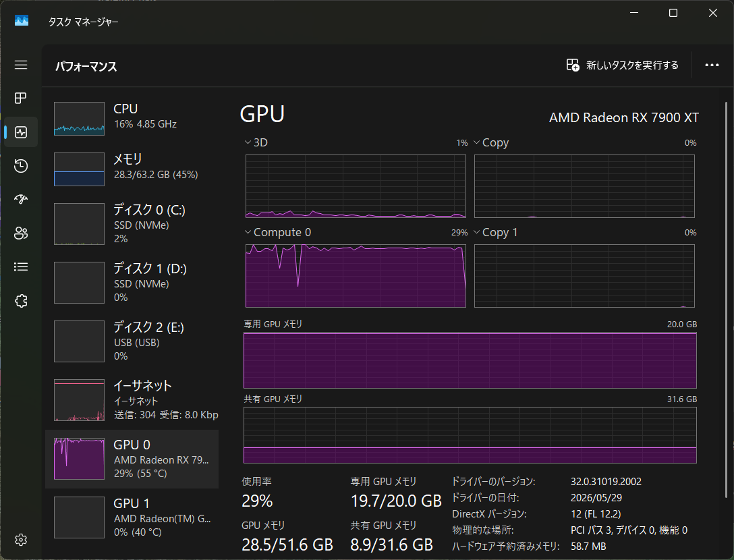Select the メモリ performance item

(132, 169)
